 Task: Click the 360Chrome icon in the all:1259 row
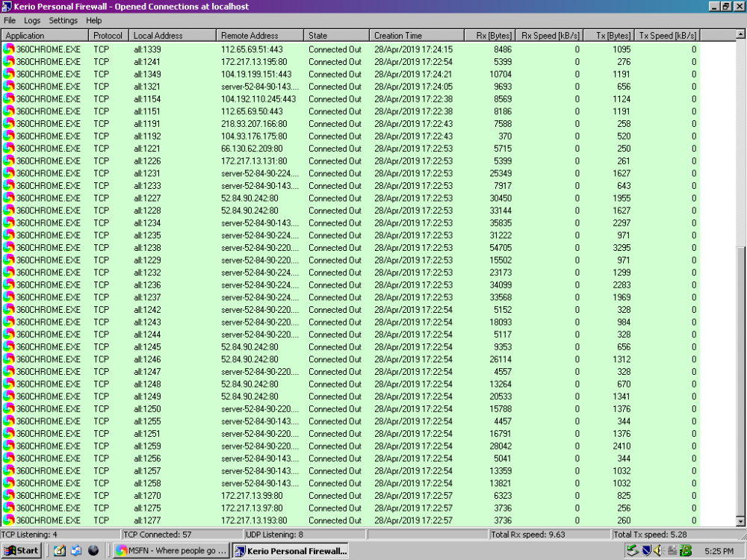[8, 446]
